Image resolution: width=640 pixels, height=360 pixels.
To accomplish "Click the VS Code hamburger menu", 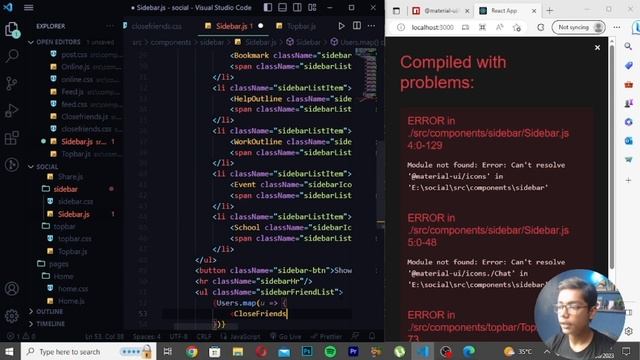I will coord(29,7).
